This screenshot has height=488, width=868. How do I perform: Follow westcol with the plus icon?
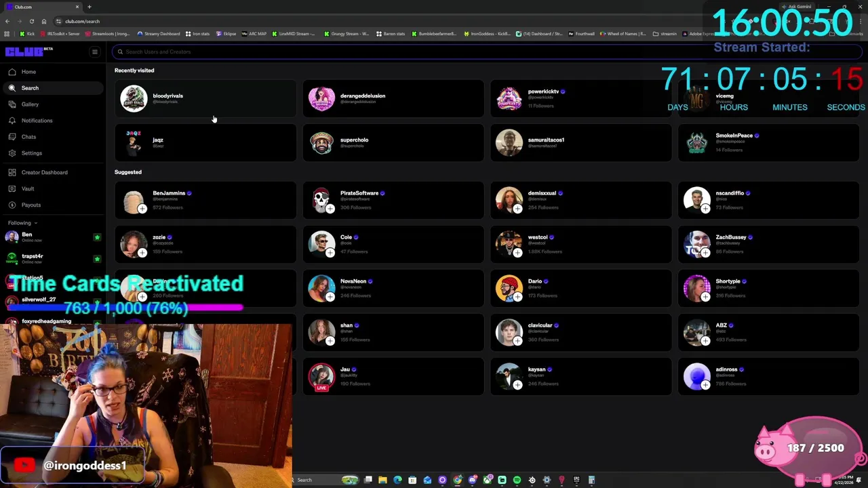[x=517, y=253]
